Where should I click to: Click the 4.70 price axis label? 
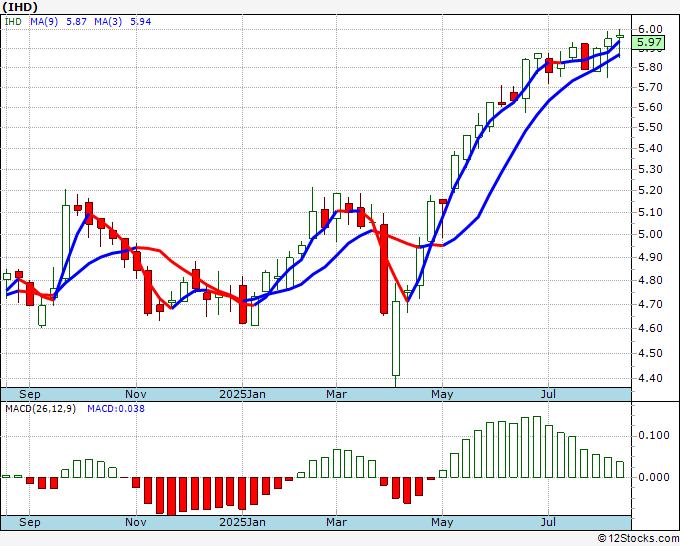click(x=650, y=304)
